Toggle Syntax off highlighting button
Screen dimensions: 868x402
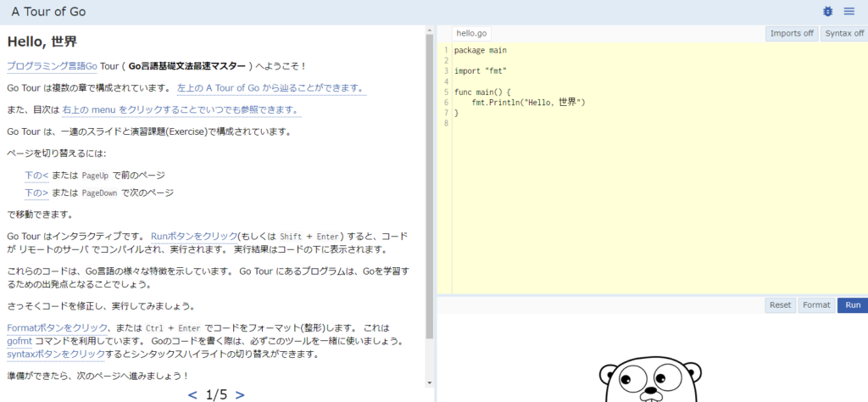[844, 33]
